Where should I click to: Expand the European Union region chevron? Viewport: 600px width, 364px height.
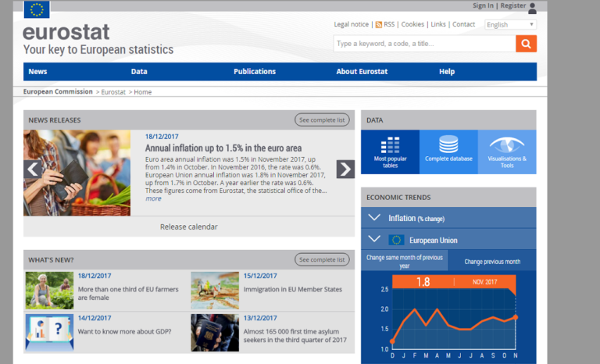point(374,240)
